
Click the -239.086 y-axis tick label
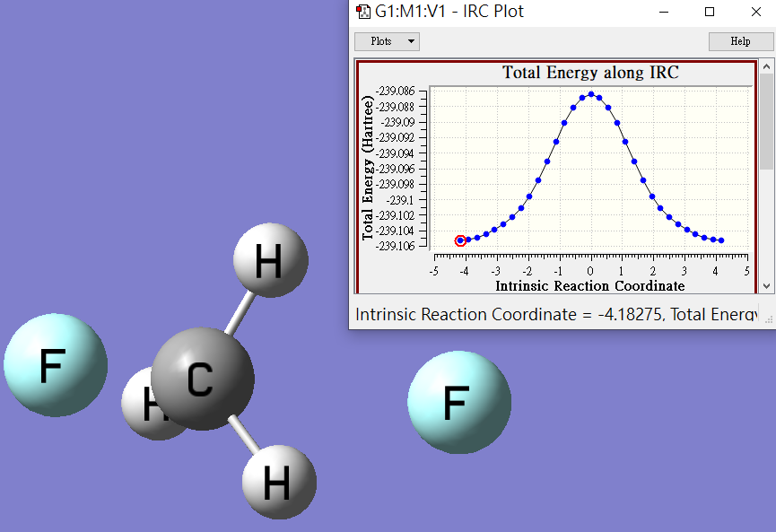[x=395, y=91]
